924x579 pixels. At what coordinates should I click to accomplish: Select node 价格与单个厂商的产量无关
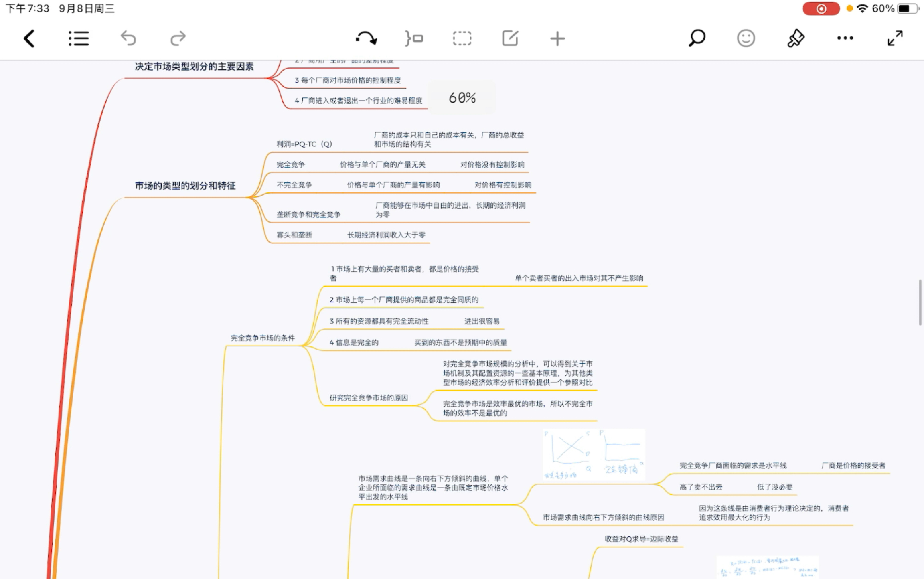[383, 164]
